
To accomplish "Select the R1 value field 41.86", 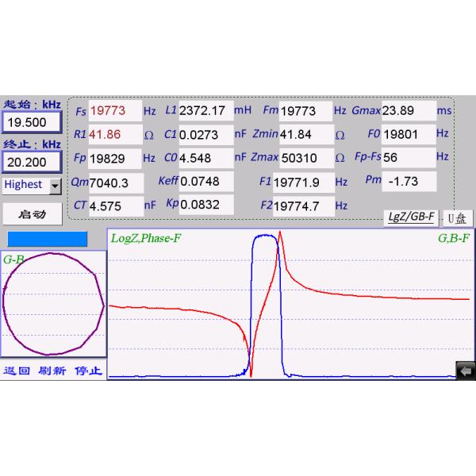I will click(113, 135).
